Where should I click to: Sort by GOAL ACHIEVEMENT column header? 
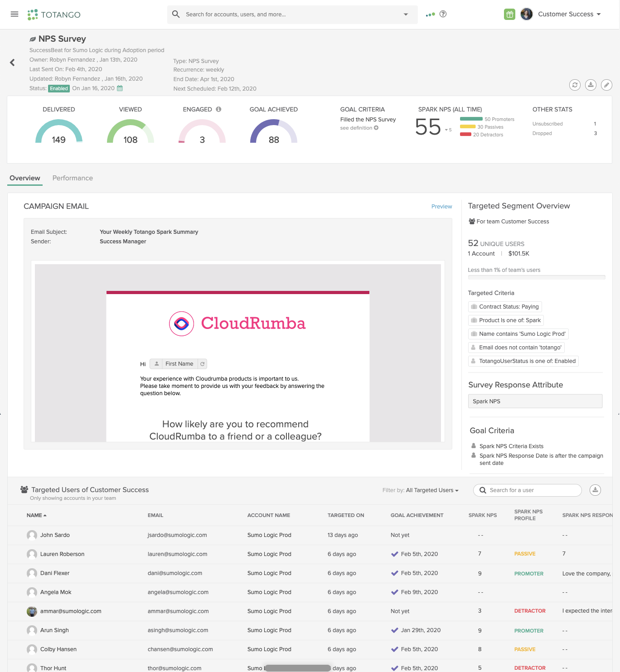click(x=417, y=515)
